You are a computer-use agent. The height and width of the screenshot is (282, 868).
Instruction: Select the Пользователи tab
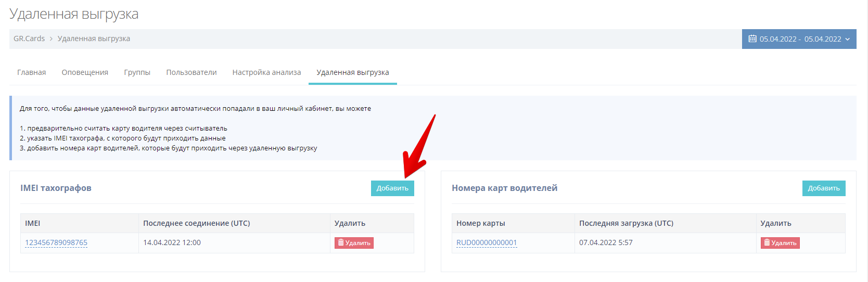191,72
